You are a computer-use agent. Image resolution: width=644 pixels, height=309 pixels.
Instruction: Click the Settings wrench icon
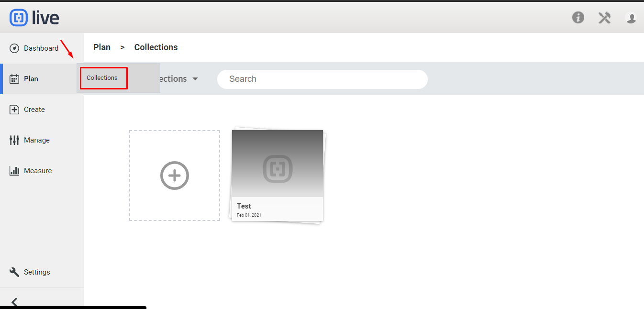(14, 272)
